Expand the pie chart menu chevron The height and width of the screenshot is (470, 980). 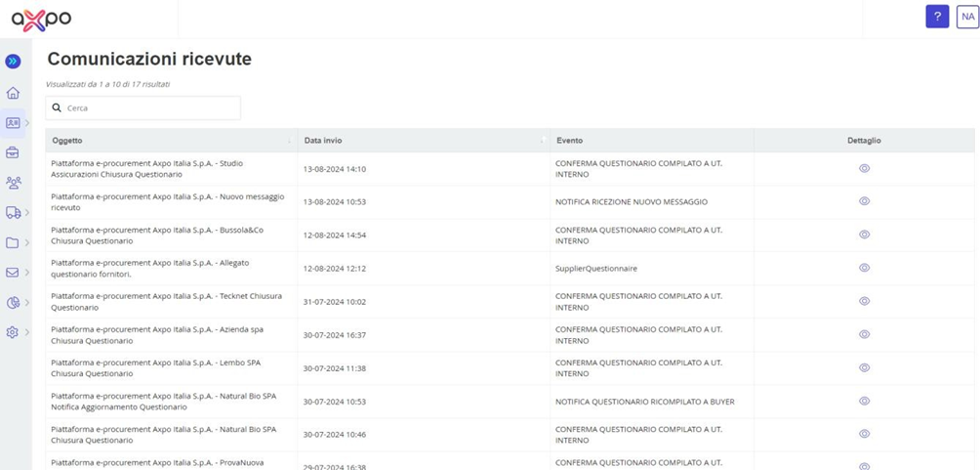pyautogui.click(x=27, y=302)
